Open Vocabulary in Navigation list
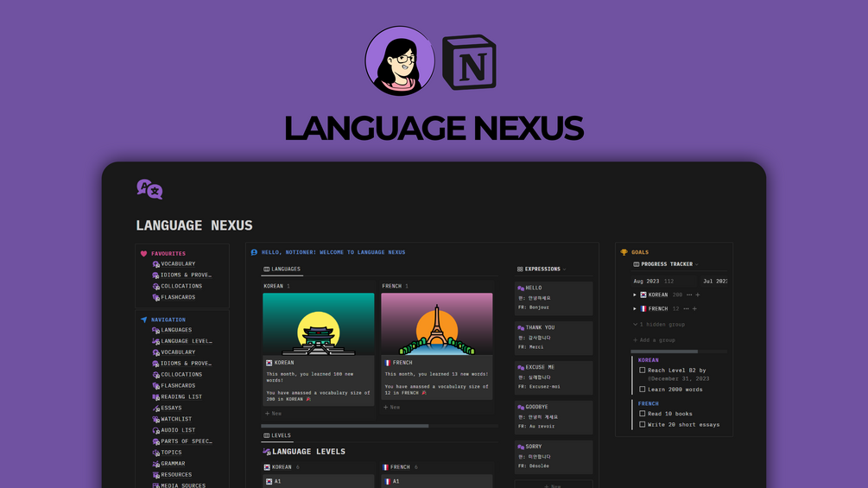Image resolution: width=868 pixels, height=488 pixels. (x=178, y=352)
